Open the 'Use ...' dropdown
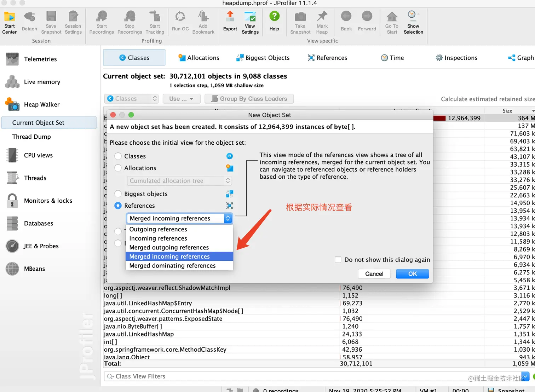The image size is (535, 392). [182, 99]
